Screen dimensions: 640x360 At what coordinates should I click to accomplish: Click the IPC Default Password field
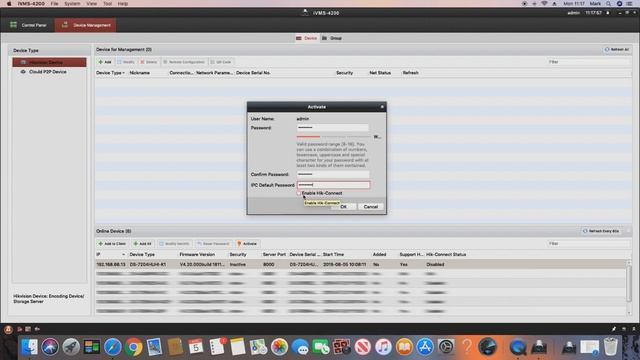(x=333, y=185)
